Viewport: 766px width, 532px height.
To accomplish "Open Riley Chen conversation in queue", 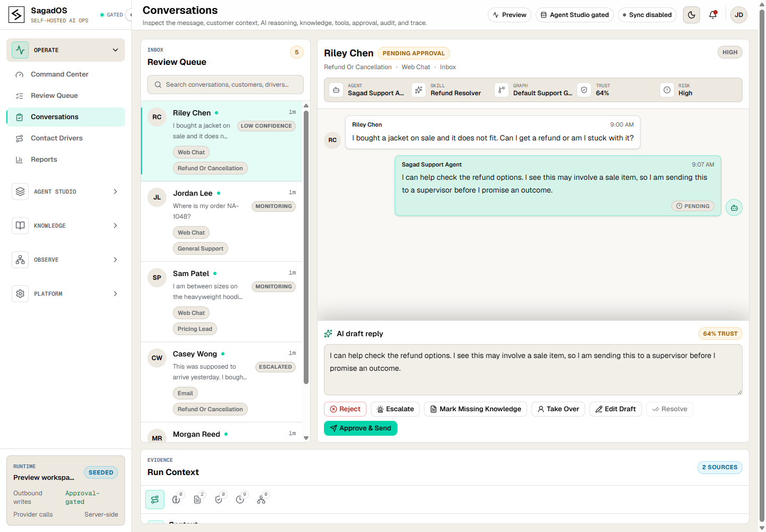I will click(x=221, y=141).
